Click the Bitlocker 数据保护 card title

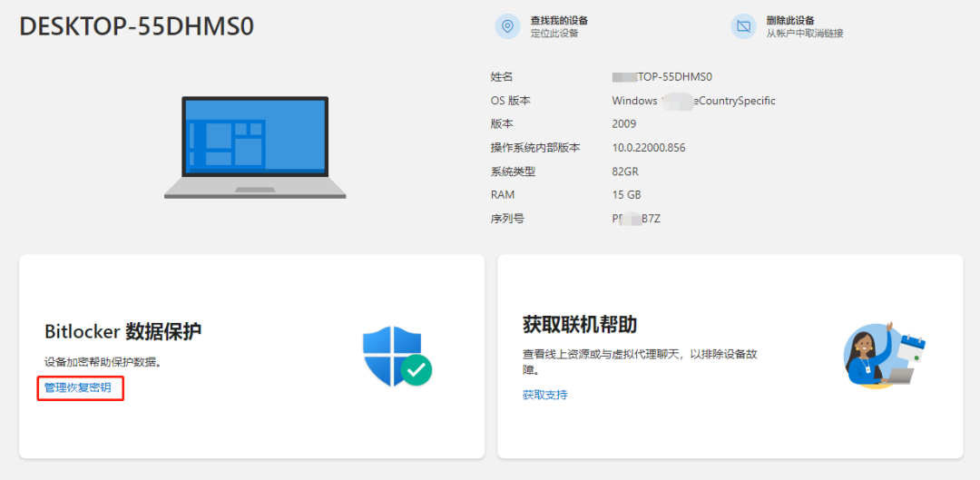coord(122,331)
